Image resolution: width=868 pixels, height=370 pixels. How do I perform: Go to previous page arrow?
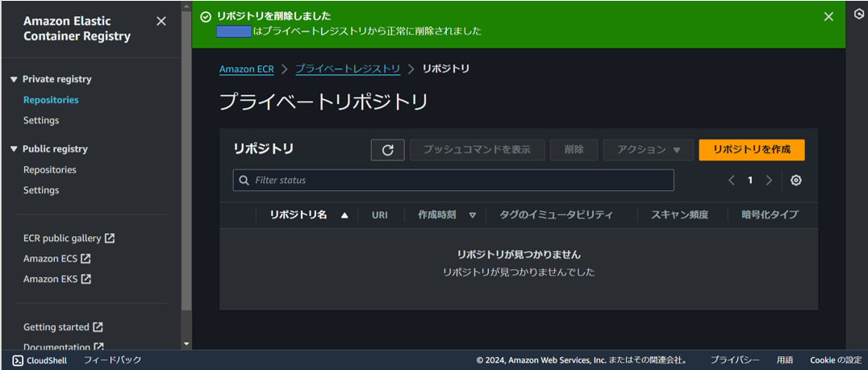(732, 181)
